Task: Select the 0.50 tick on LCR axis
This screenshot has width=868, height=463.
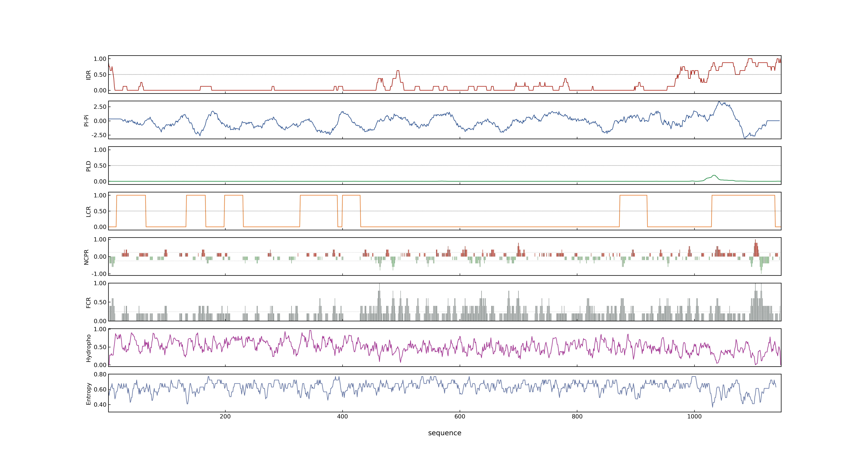Action: click(100, 211)
